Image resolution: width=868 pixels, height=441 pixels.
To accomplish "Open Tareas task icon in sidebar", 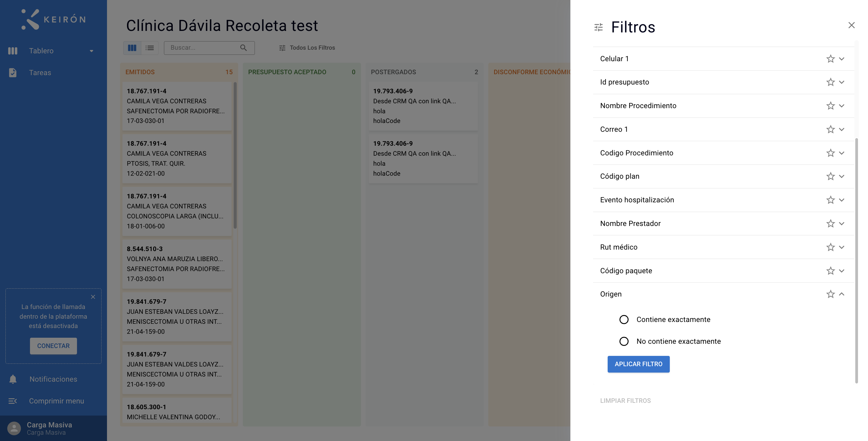I will point(13,73).
